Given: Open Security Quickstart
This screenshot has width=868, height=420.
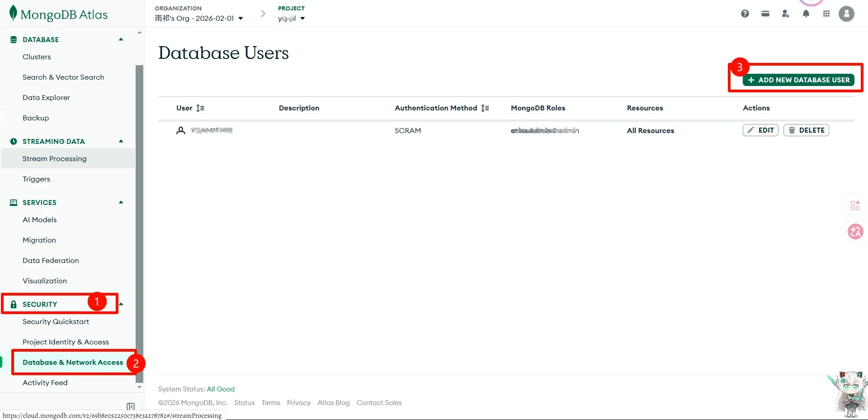Looking at the screenshot, I should [x=56, y=321].
